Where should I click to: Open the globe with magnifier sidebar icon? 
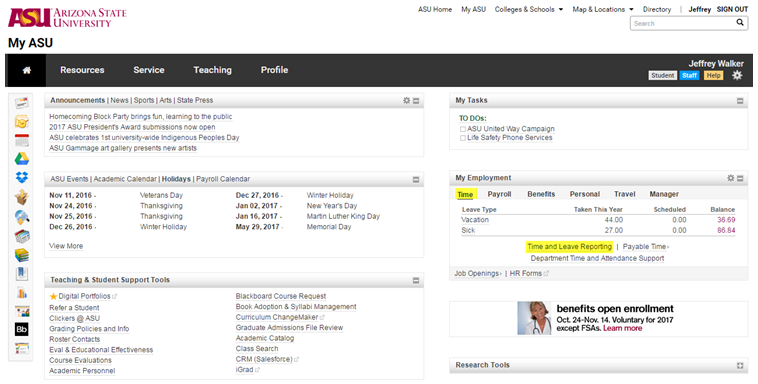click(x=21, y=217)
